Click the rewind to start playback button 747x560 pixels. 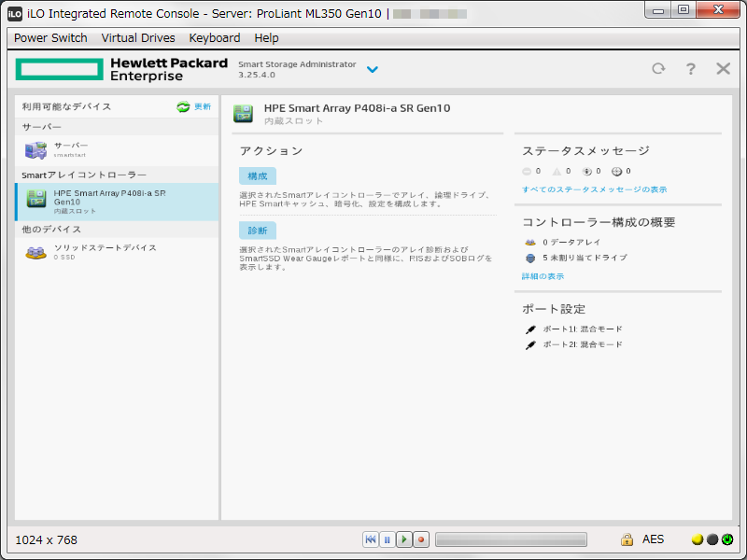(370, 539)
